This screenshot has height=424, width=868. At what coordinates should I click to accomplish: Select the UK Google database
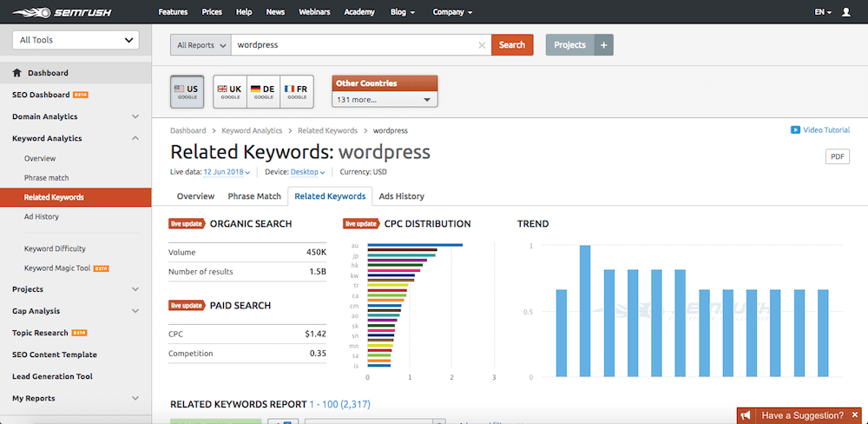230,91
